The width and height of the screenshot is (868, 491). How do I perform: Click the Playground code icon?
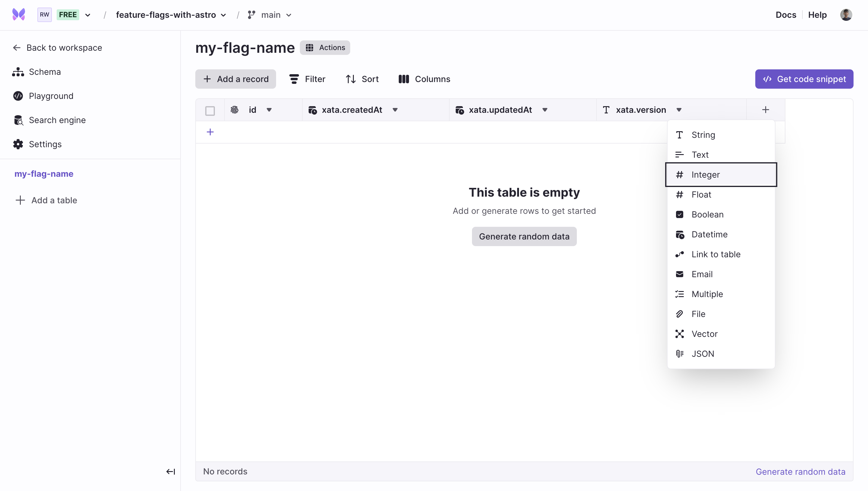pyautogui.click(x=18, y=96)
